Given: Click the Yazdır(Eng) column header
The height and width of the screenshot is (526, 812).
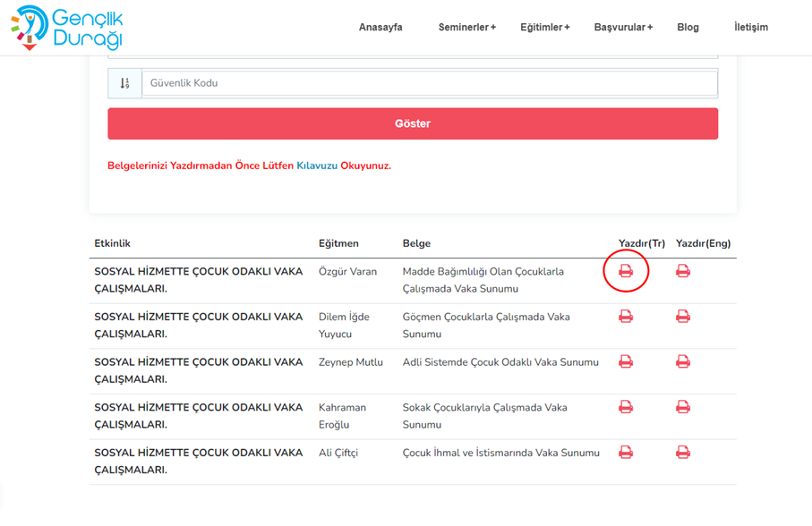Looking at the screenshot, I should (704, 243).
